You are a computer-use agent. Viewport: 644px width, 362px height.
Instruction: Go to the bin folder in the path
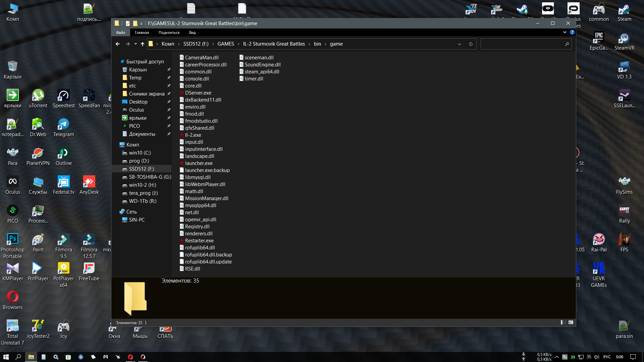pos(317,44)
